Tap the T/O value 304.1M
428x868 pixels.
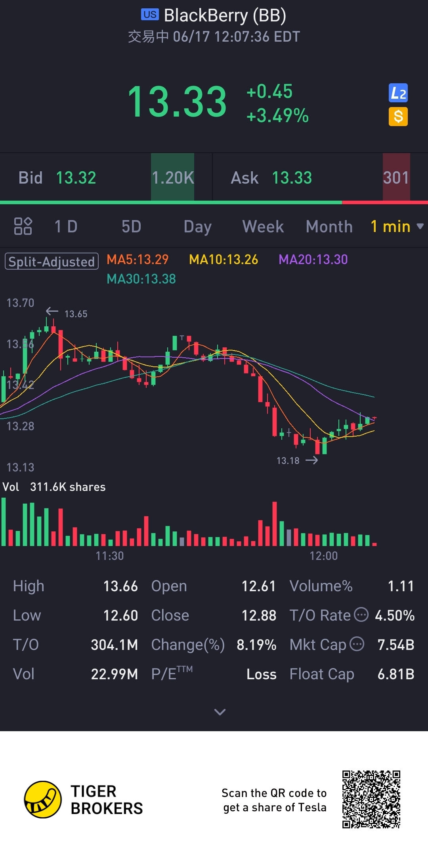115,645
